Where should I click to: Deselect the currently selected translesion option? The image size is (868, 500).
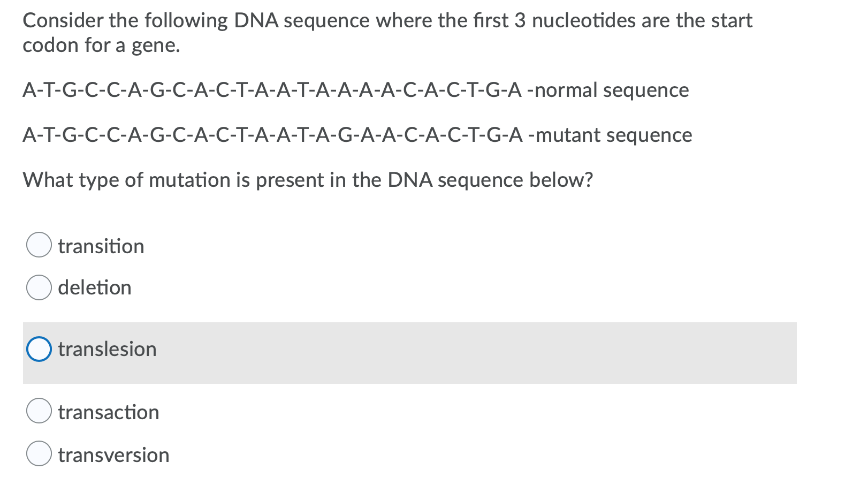(x=40, y=350)
